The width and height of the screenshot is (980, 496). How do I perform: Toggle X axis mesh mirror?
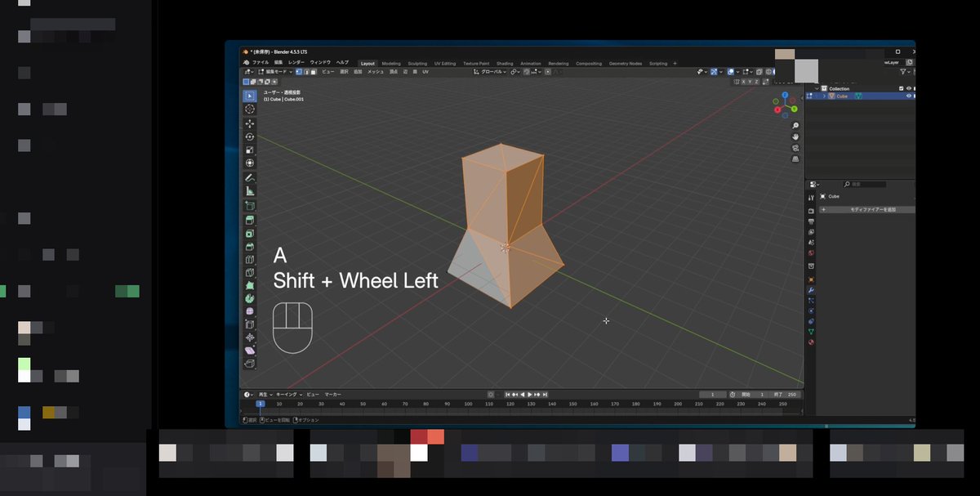[743, 82]
